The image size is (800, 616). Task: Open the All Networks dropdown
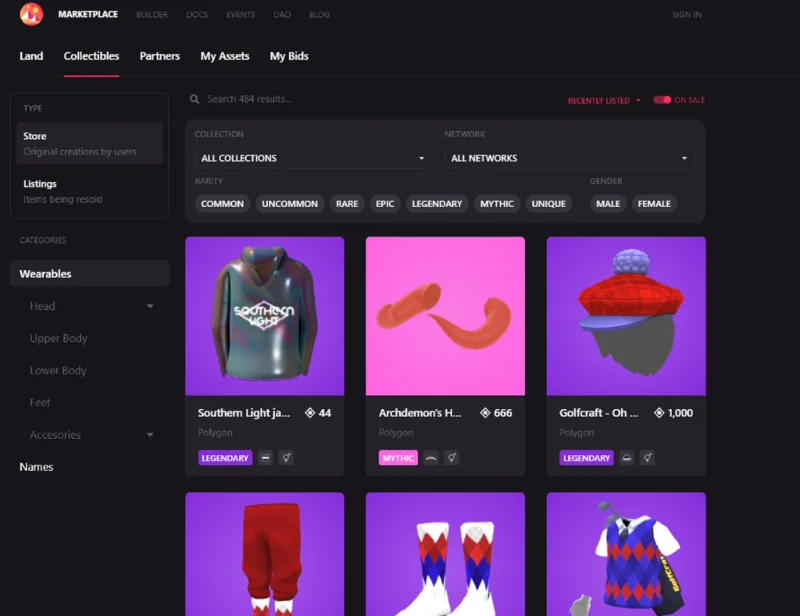pos(569,158)
